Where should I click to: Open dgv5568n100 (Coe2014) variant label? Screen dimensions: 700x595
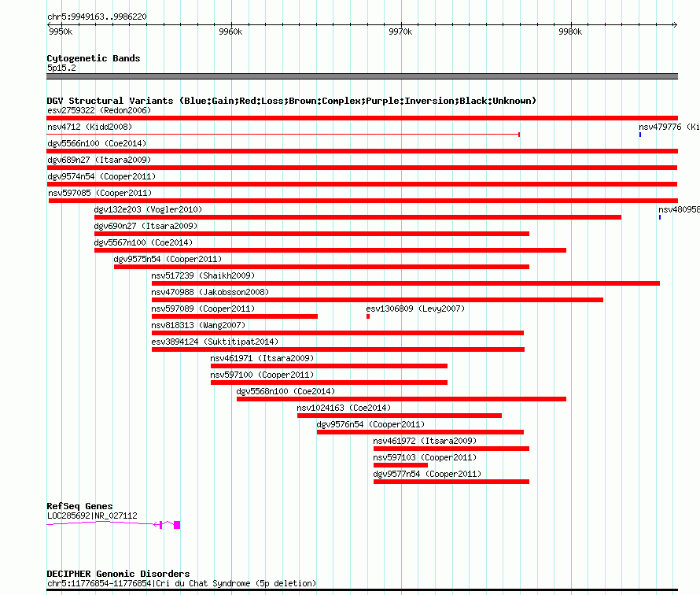pyautogui.click(x=286, y=391)
